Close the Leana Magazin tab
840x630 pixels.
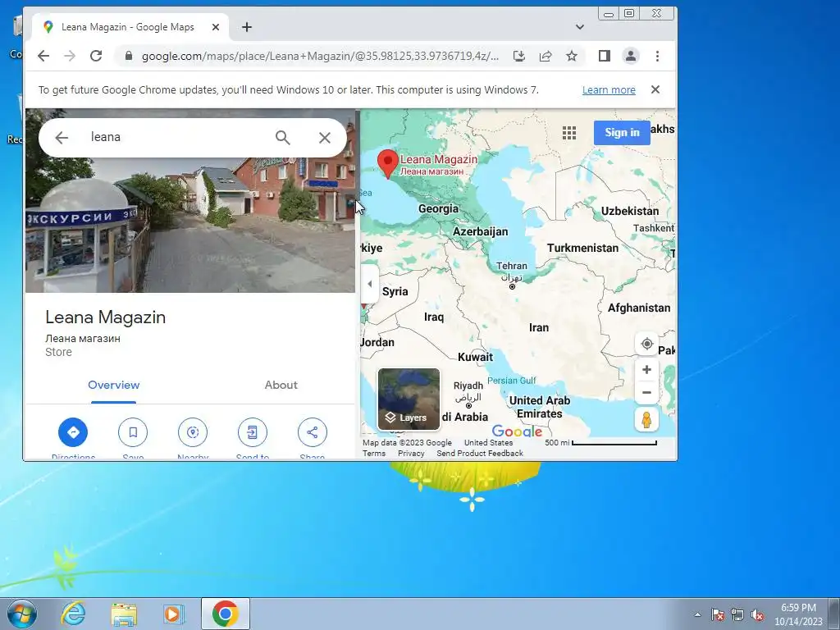(x=216, y=27)
